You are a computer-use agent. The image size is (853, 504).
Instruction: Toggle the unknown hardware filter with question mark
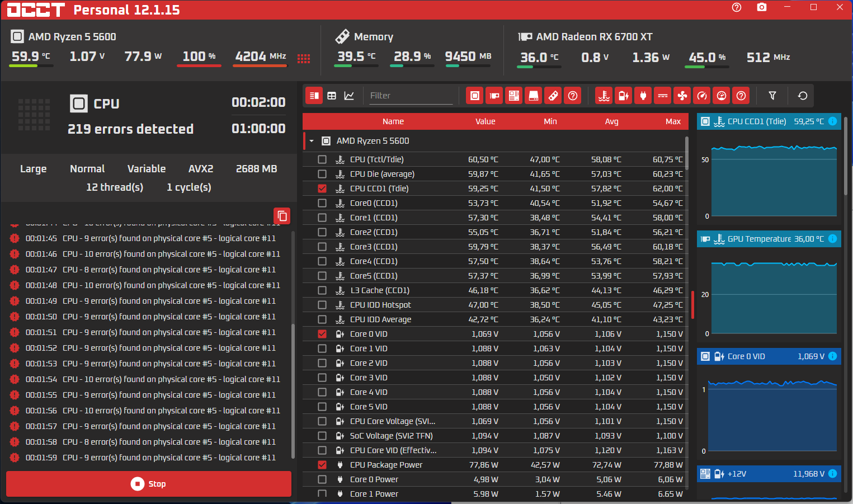573,96
